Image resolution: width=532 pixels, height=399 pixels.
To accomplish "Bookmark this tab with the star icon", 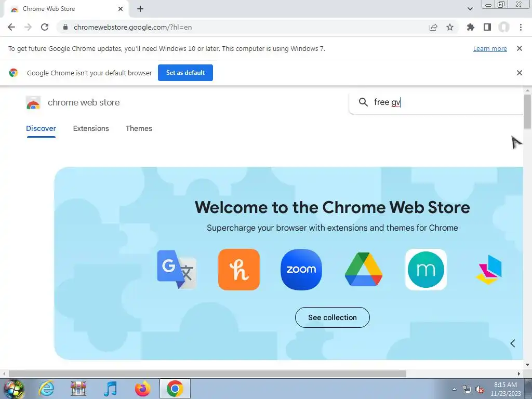I will tap(450, 27).
